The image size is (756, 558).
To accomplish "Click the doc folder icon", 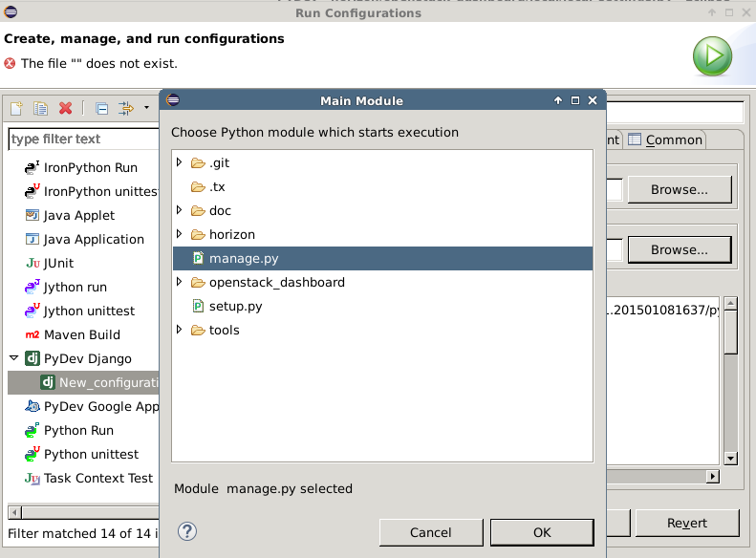I will coord(198,210).
